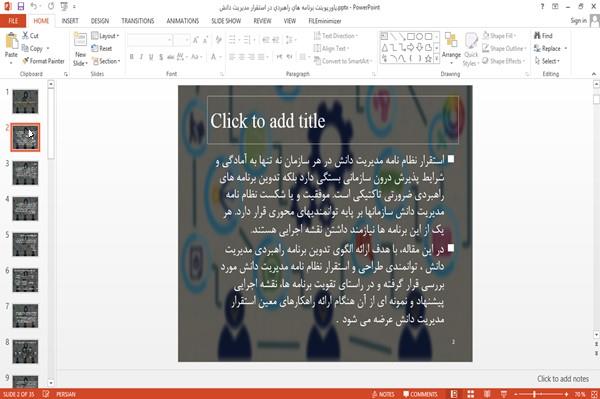Click the 'Click to add title' placeholder
The width and height of the screenshot is (600, 399).
pyautogui.click(x=333, y=120)
